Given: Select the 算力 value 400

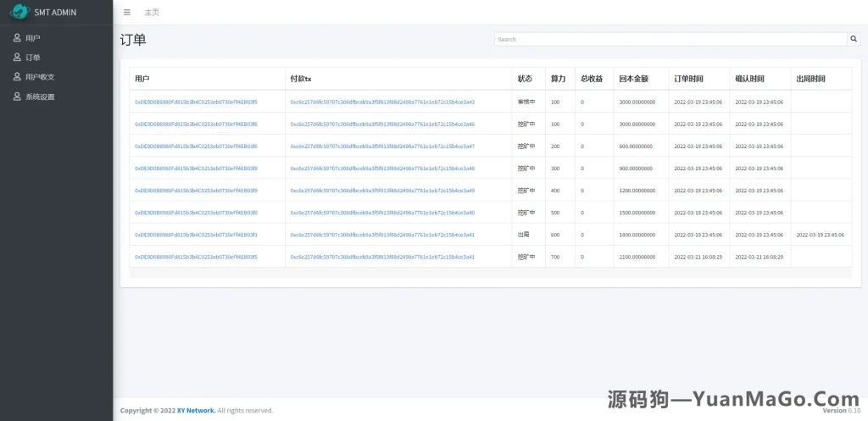Looking at the screenshot, I should pos(555,191).
